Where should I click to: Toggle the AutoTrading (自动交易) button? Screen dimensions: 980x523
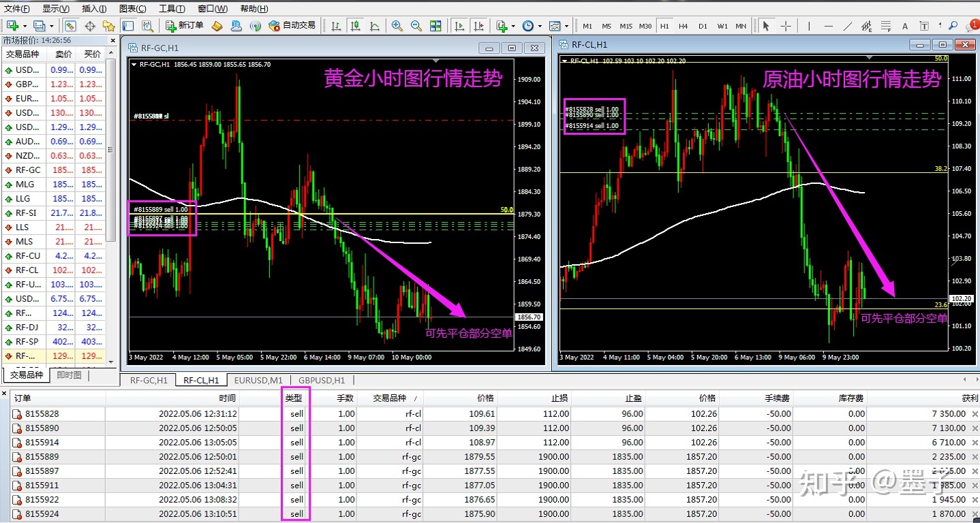292,26
